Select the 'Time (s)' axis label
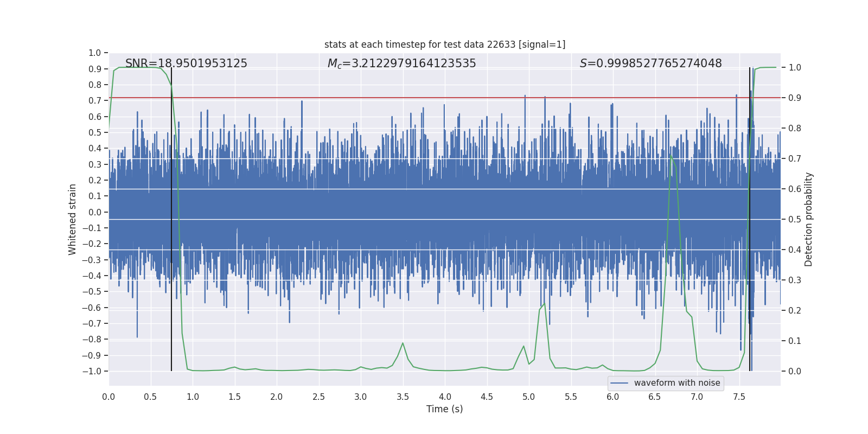Viewport: 868px width, 434px height. pos(445,409)
